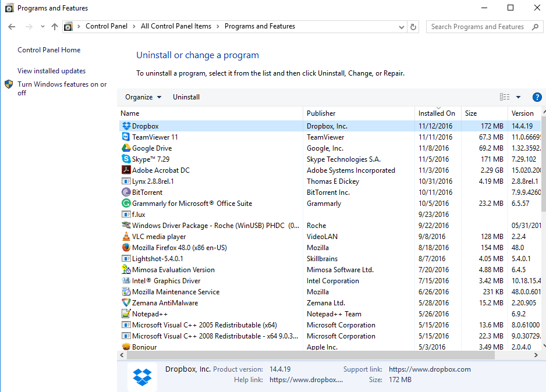The image size is (546, 392).
Task: Click the Intel Graphics Driver icon
Action: pos(126,280)
